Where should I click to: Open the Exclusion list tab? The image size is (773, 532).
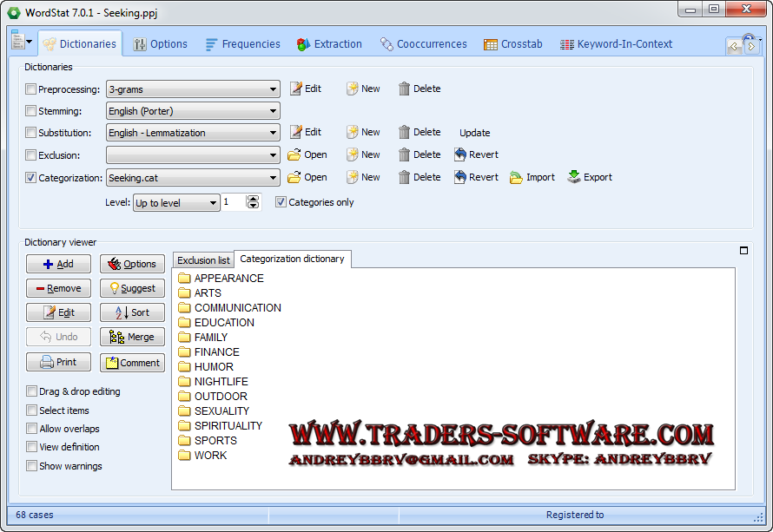(203, 260)
